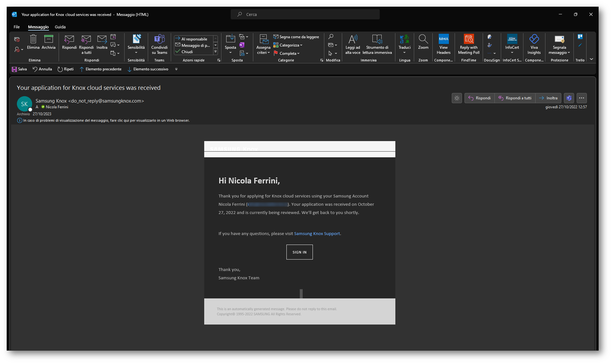This screenshot has height=364, width=612.
Task: Click Rispondi button in message header
Action: click(x=480, y=98)
